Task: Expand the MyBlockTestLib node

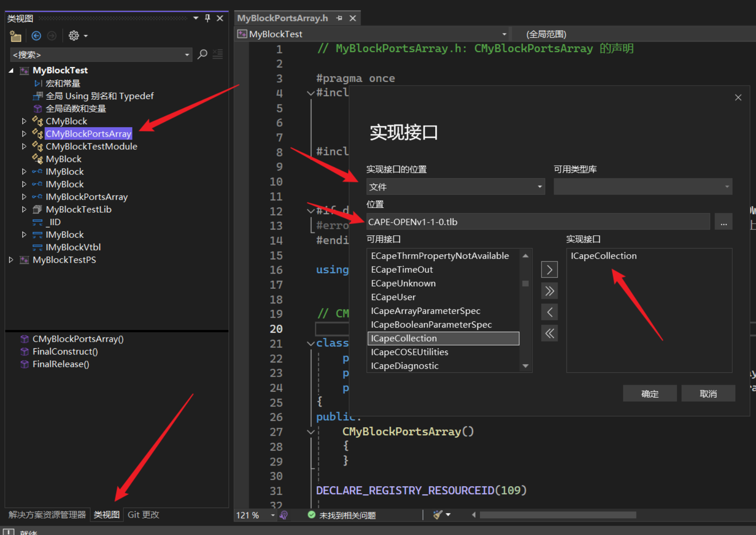Action: pos(24,210)
